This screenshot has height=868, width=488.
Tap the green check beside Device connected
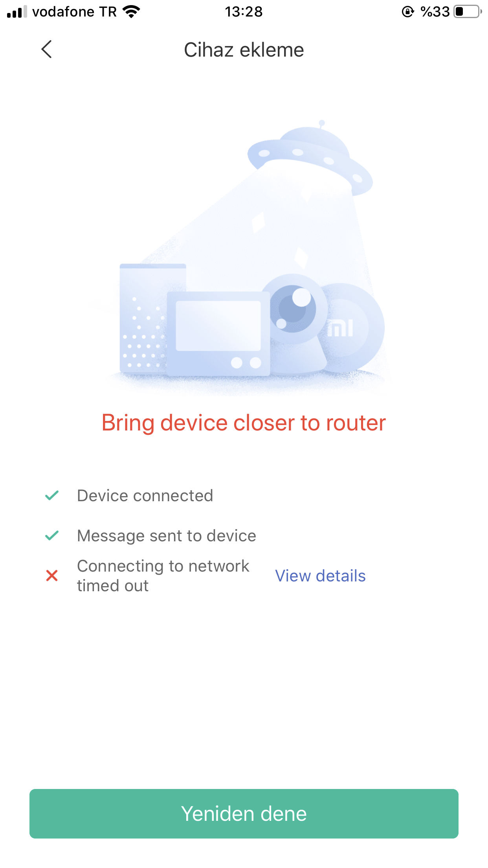coord(52,496)
